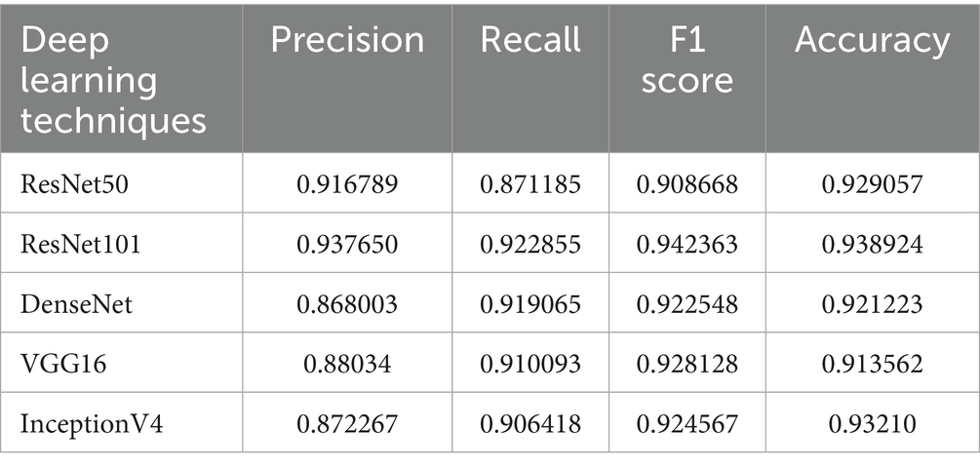Select the ResNet50 row label
The image size is (980, 470).
[x=69, y=182]
